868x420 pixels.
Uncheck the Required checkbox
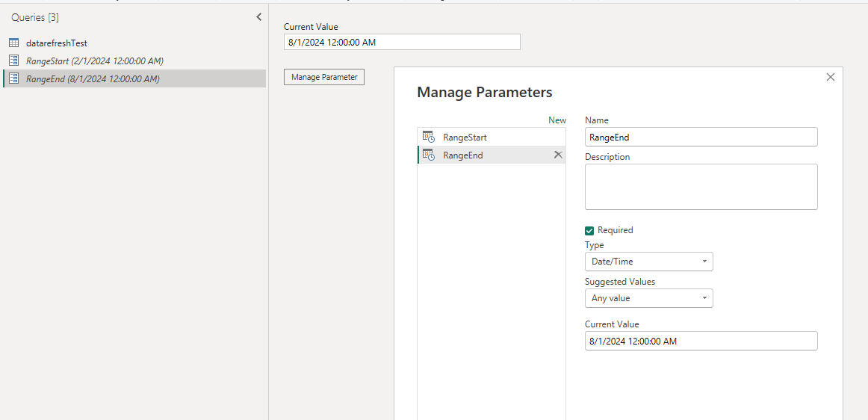[589, 230]
